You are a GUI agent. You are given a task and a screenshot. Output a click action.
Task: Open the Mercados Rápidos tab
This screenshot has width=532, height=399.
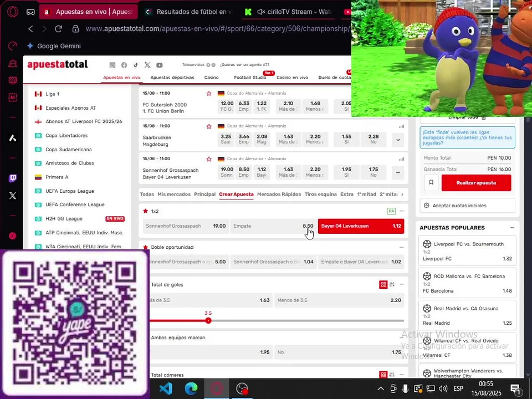tap(279, 195)
